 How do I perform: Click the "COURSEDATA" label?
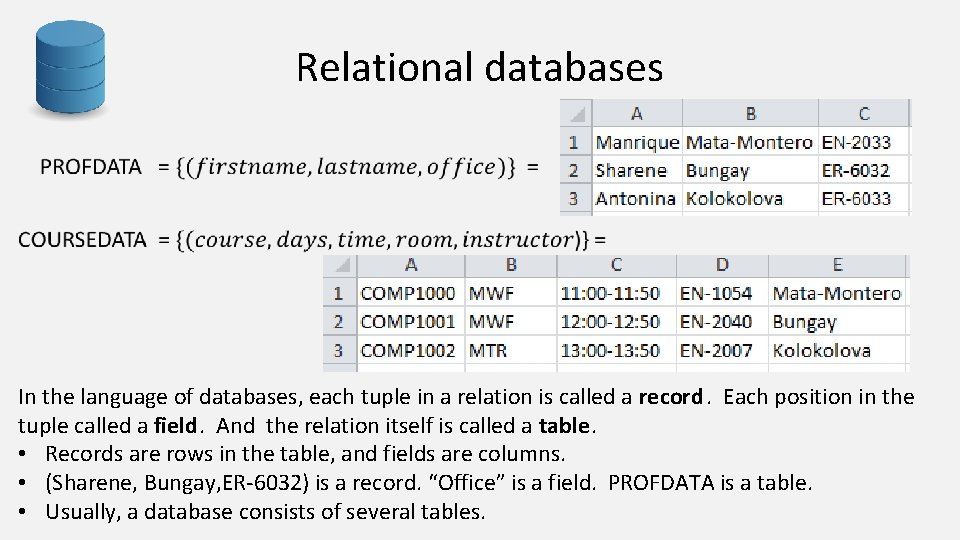[x=82, y=239]
